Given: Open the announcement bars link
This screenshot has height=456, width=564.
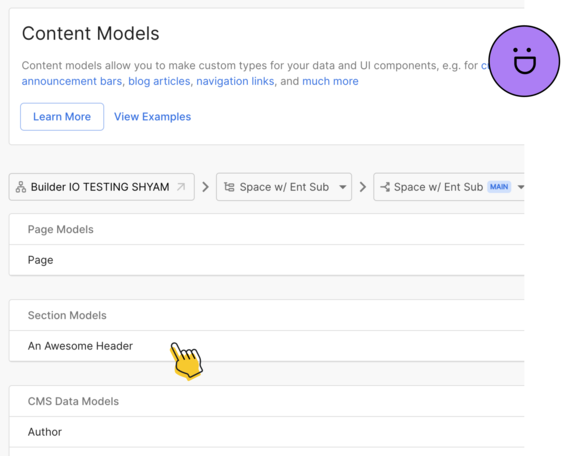Looking at the screenshot, I should (72, 81).
